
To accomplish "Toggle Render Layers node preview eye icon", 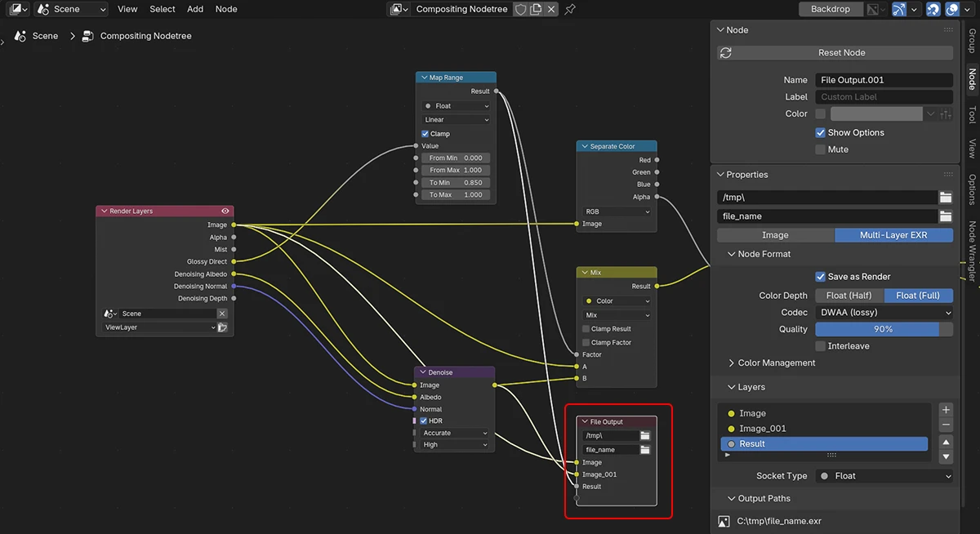I will (225, 211).
